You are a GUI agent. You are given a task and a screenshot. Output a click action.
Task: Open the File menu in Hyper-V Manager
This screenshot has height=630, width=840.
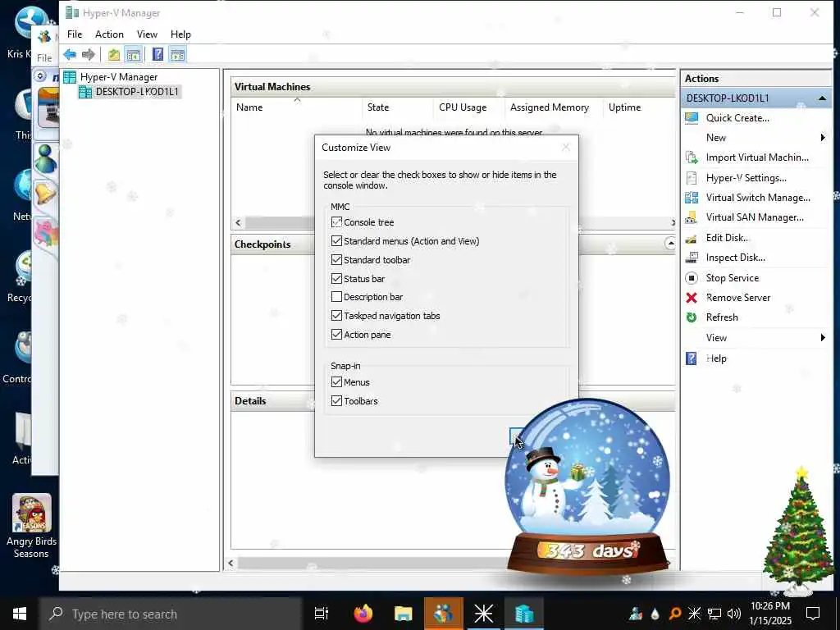[75, 34]
